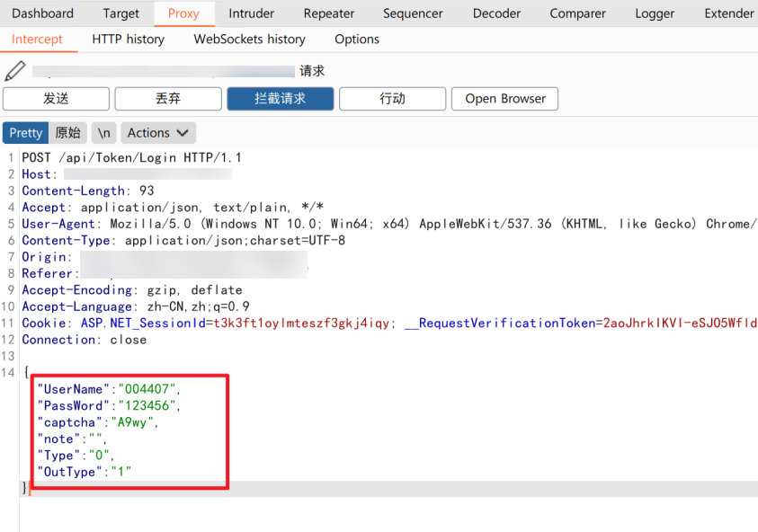
Task: Open the Dashboard tab
Action: [x=42, y=13]
